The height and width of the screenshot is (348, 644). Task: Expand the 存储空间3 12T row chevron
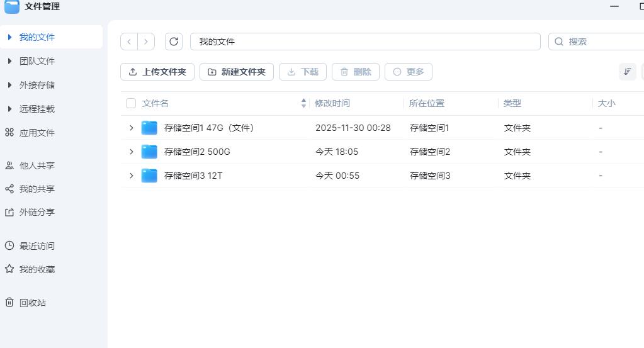(132, 175)
